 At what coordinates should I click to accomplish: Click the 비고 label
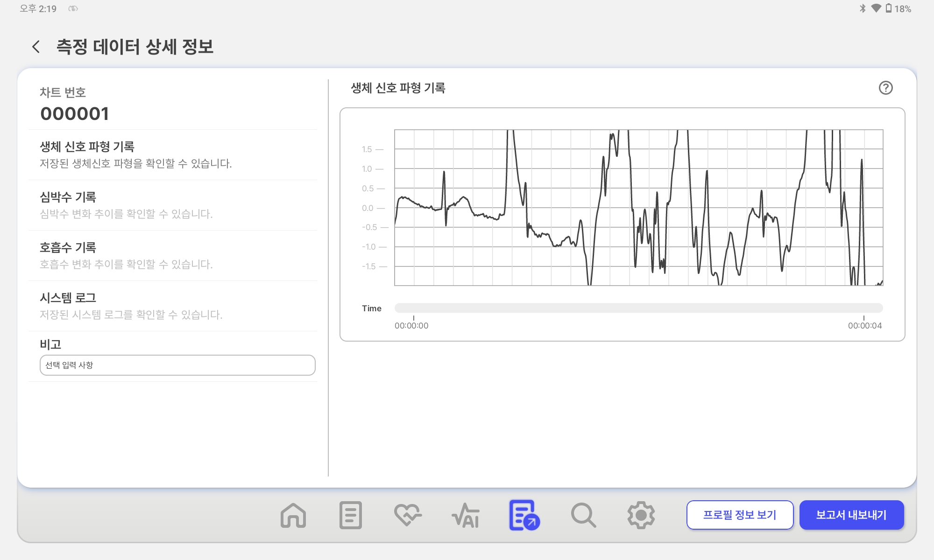(x=50, y=344)
